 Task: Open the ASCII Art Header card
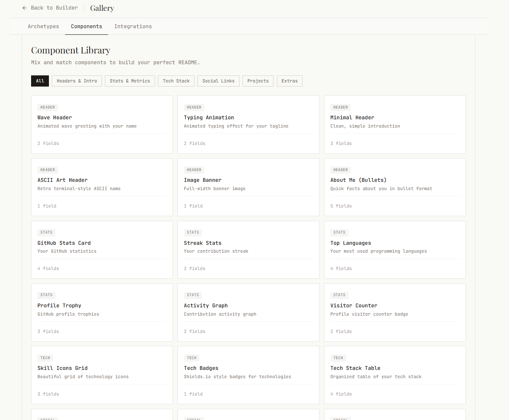tap(102, 187)
